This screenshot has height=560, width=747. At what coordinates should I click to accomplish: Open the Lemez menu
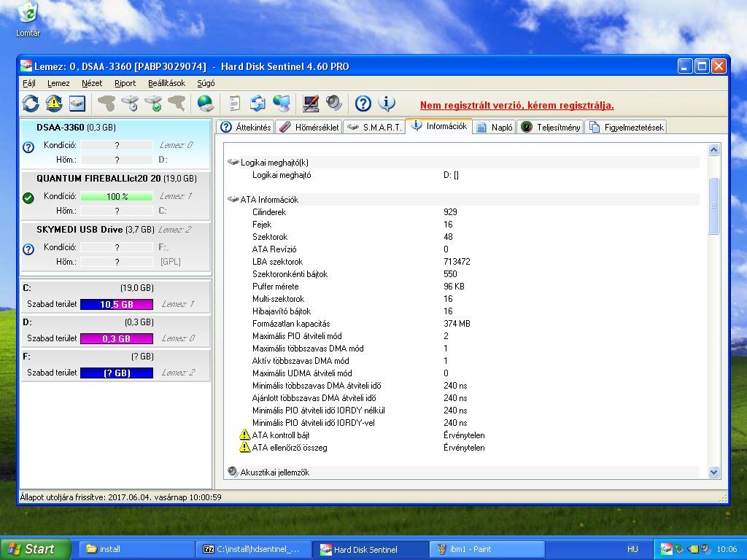tap(58, 83)
